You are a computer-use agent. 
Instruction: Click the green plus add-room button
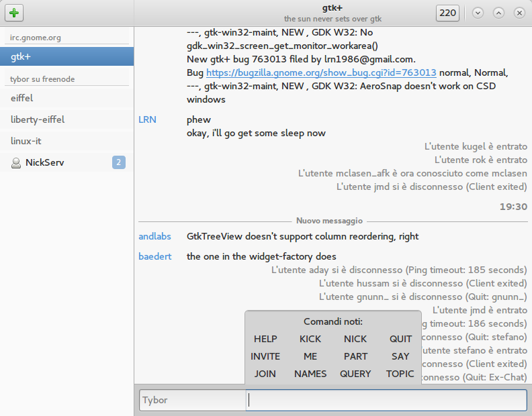coord(14,13)
